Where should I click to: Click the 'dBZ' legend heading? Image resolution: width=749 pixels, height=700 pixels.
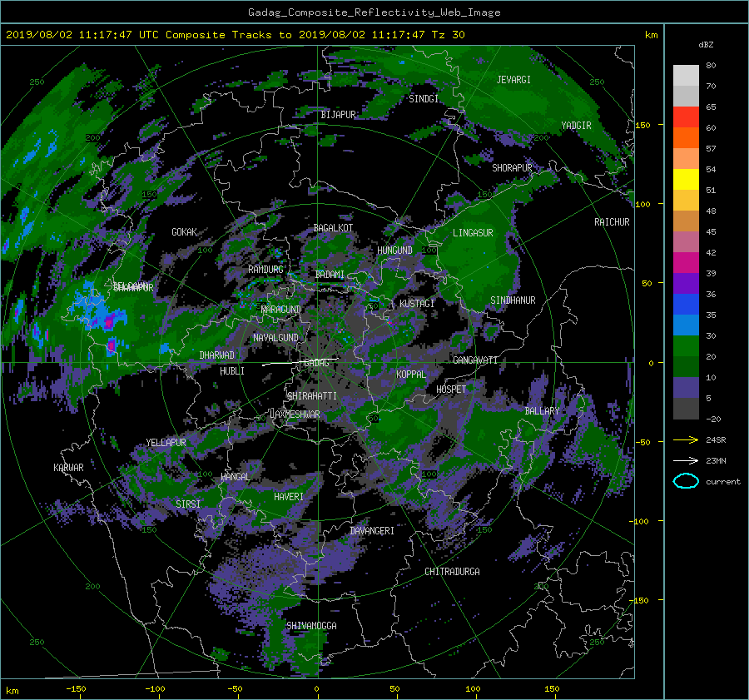coord(706,44)
